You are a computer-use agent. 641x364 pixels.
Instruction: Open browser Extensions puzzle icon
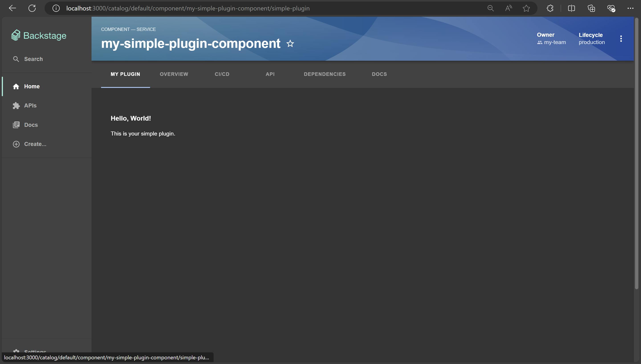(x=550, y=8)
